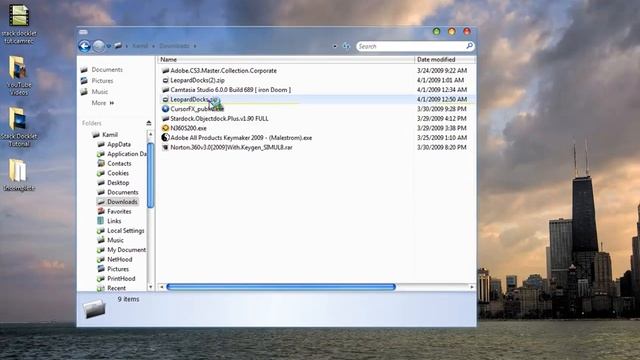
Task: Sort files by Name column header
Action: click(x=169, y=60)
